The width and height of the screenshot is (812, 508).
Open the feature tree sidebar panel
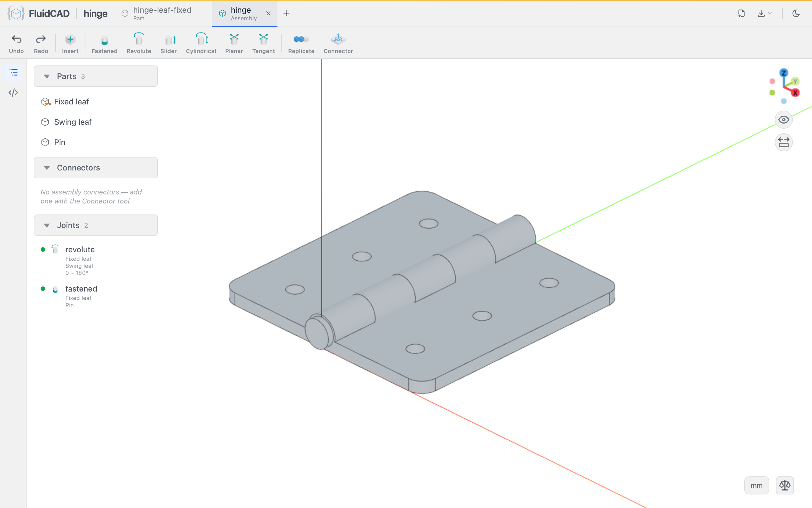[14, 72]
